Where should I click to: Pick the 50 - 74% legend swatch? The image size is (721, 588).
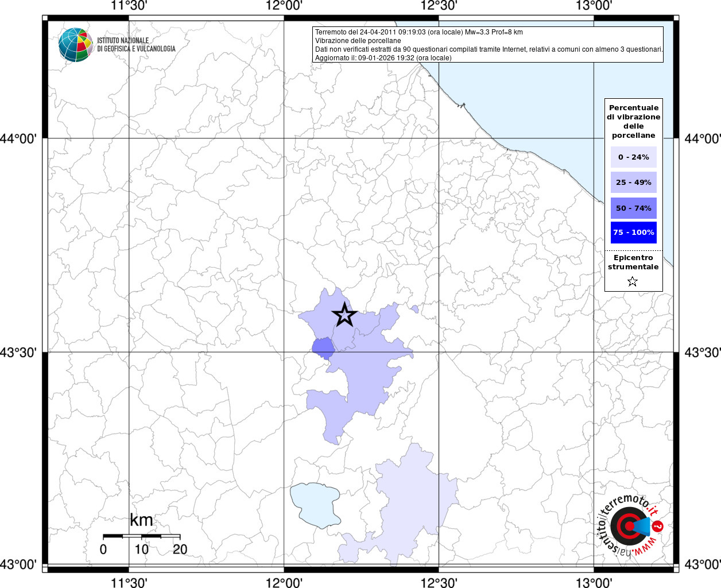coord(633,208)
